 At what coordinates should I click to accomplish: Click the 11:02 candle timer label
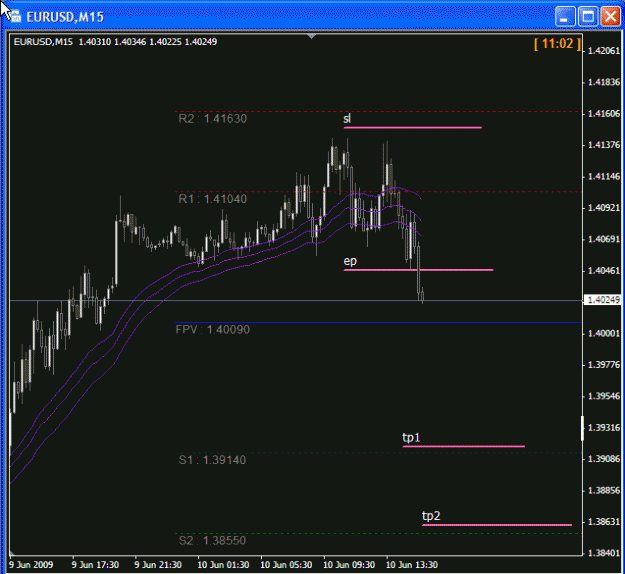(x=557, y=43)
